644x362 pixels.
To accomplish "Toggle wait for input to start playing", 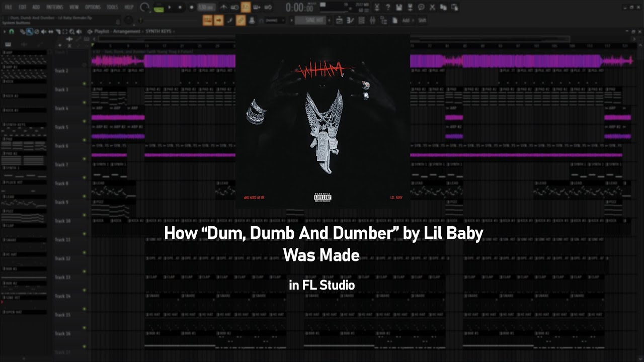I will [x=234, y=8].
